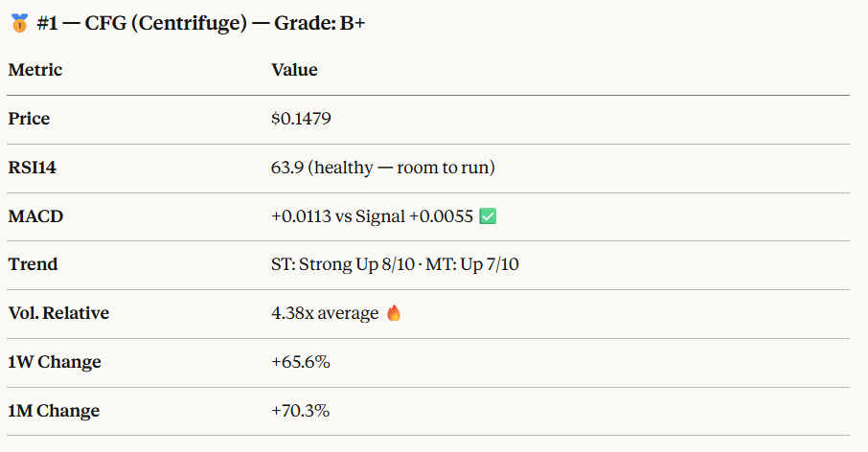Image resolution: width=868 pixels, height=452 pixels.
Task: Click the green checkmark beside the MACD value
Action: click(488, 216)
